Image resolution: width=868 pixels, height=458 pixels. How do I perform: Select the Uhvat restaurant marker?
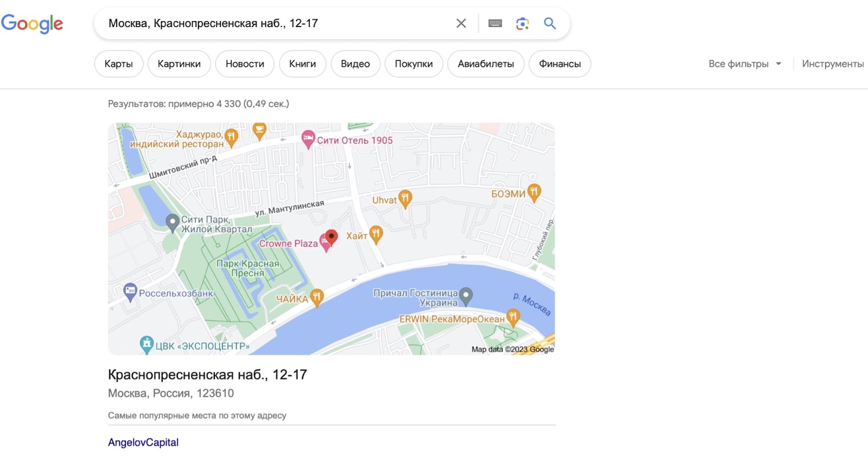tap(405, 199)
